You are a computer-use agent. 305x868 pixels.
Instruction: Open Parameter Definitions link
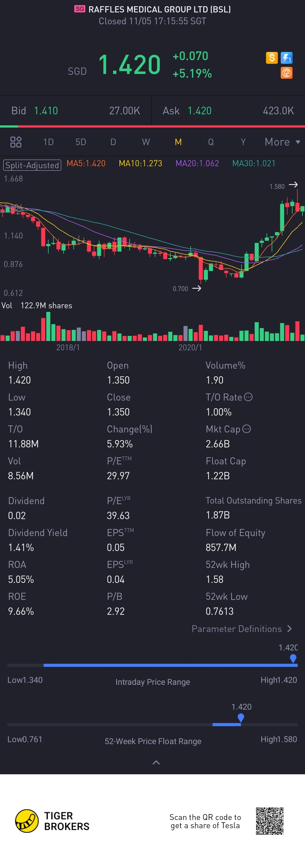click(x=242, y=629)
